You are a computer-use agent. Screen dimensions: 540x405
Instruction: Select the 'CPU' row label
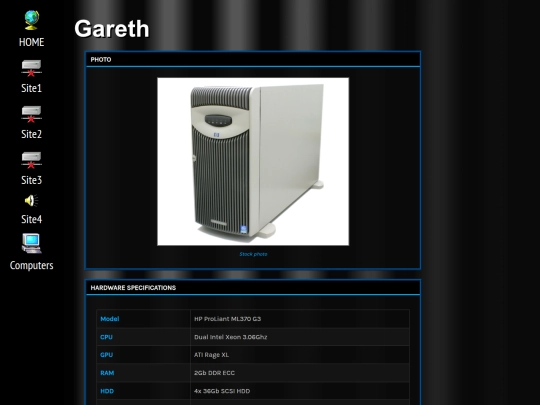click(106, 337)
